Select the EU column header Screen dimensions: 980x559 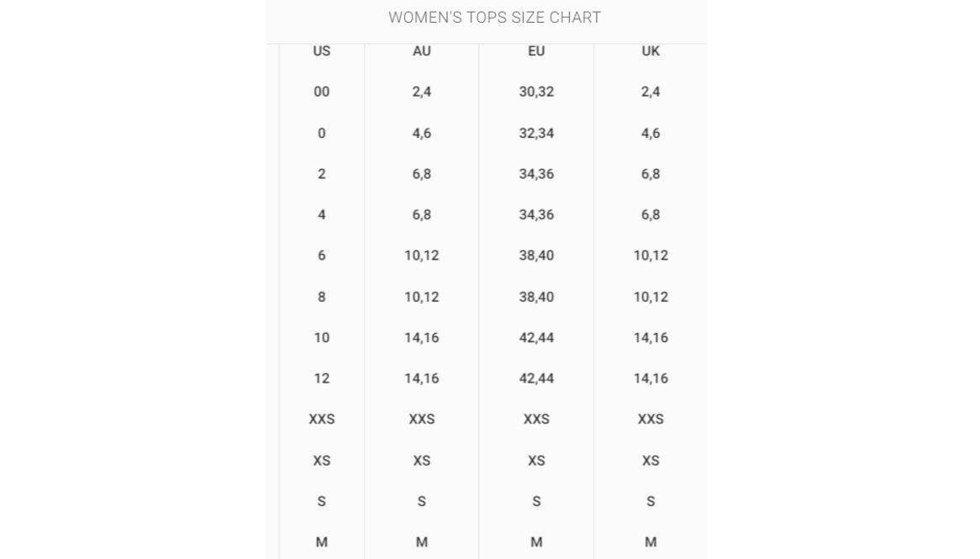coord(536,51)
